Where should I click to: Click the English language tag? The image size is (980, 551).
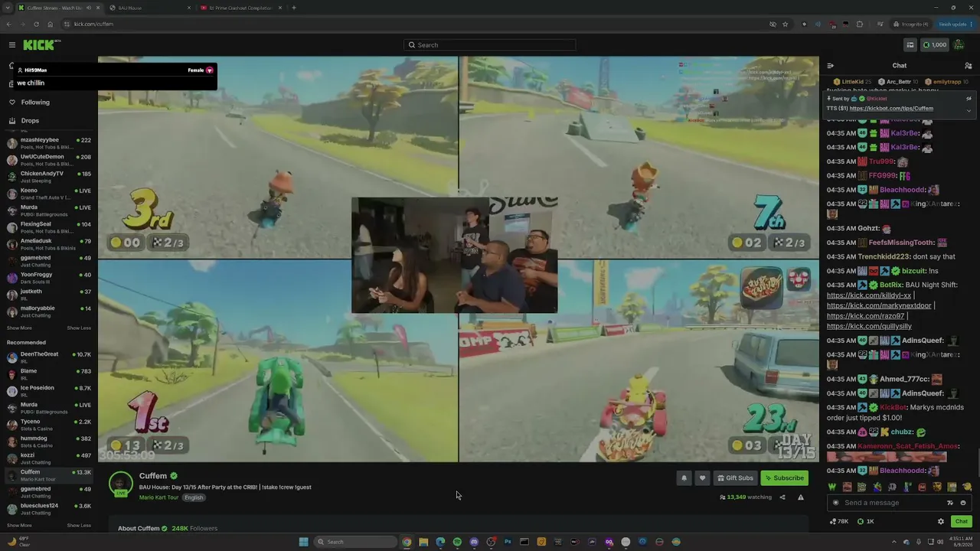pos(194,497)
